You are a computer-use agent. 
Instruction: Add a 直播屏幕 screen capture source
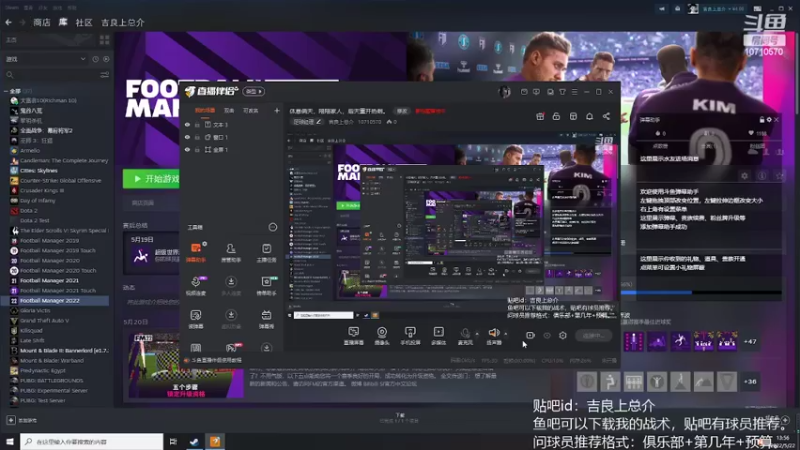point(354,336)
